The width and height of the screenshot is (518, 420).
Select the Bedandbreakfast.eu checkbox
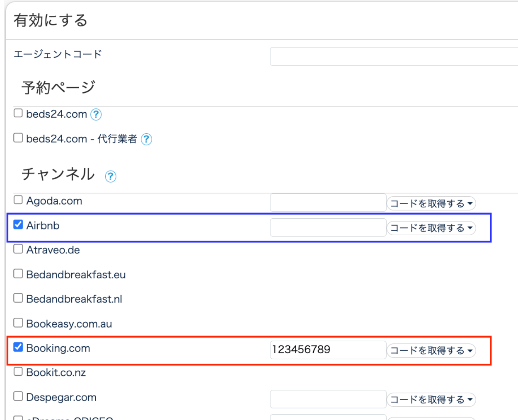point(18,274)
